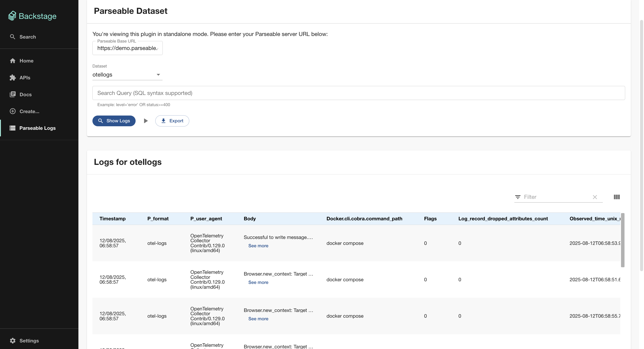This screenshot has width=644, height=349.
Task: Click the table Filter field
Action: point(556,197)
